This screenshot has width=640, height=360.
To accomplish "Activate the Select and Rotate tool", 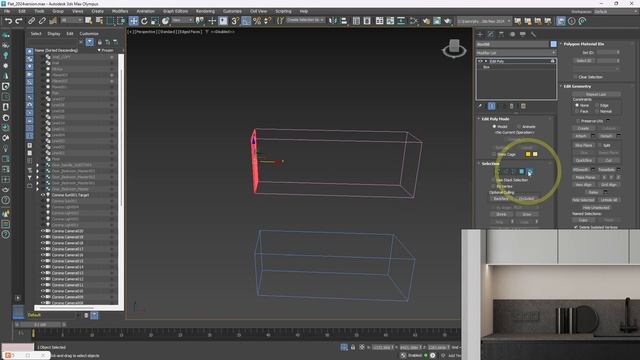I will [x=144, y=21].
